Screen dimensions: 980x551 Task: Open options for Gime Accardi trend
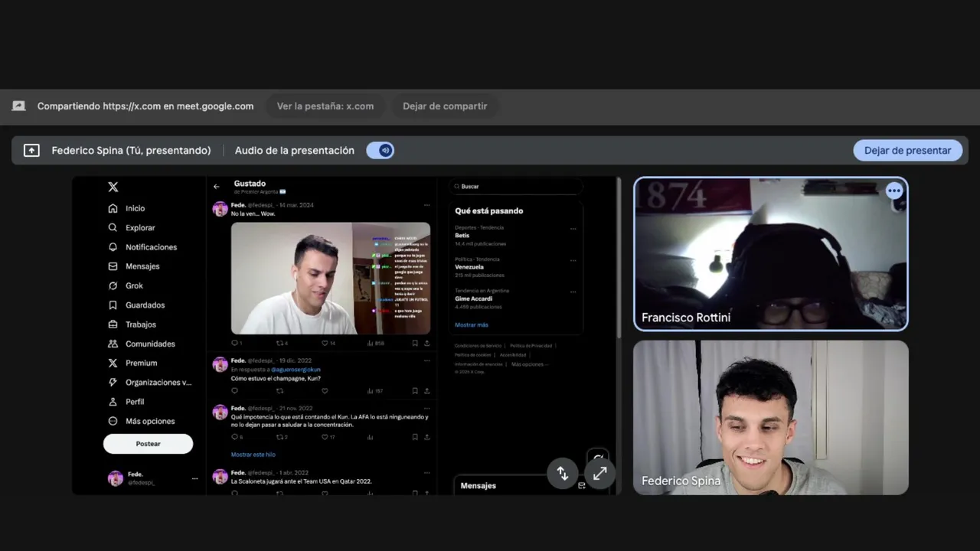coord(573,292)
